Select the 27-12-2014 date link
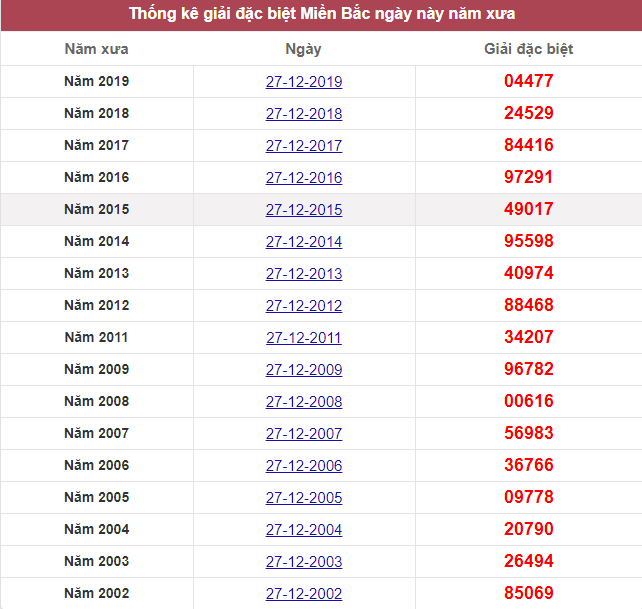The image size is (642, 609). pyautogui.click(x=304, y=242)
